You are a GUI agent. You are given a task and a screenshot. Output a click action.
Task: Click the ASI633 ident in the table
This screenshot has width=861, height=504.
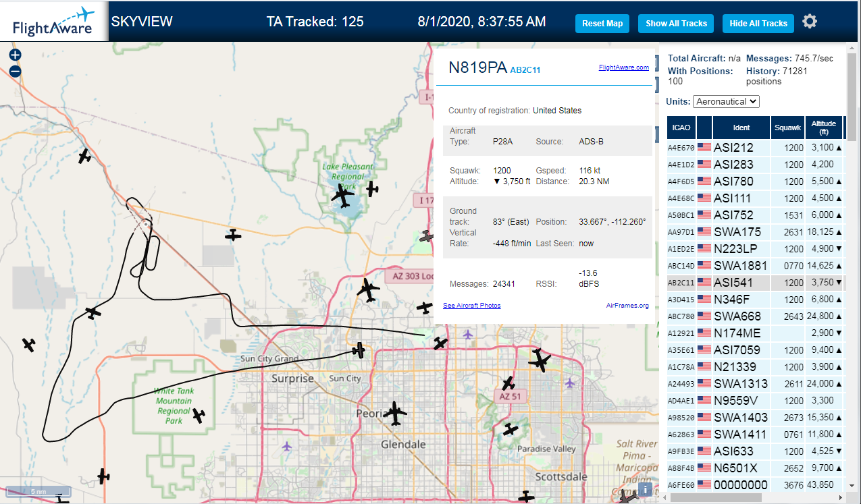[x=734, y=451]
